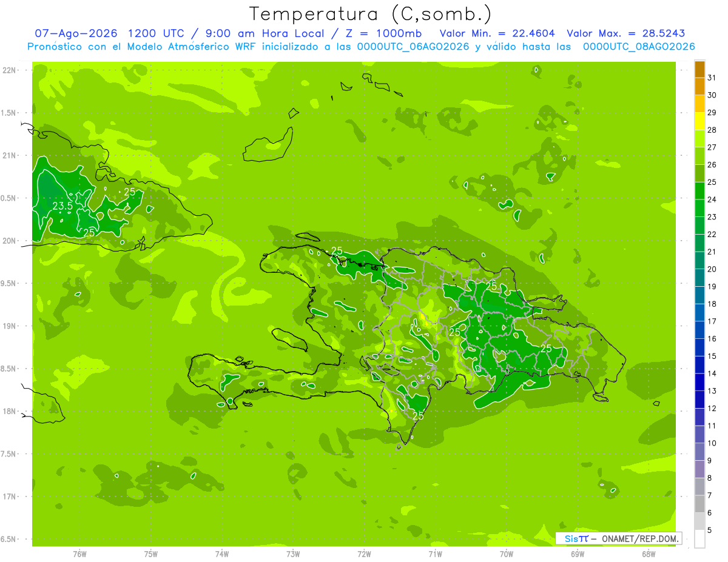
Task: Click the gray swatch between 6 and 7
Action: point(699,504)
